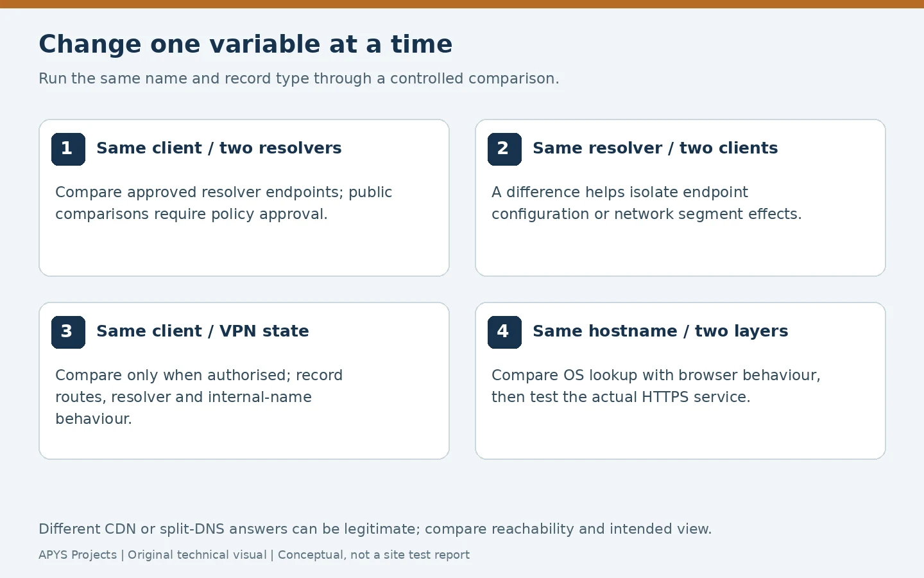Click the number 4 badge icon
This screenshot has width=924, height=578.
click(504, 332)
